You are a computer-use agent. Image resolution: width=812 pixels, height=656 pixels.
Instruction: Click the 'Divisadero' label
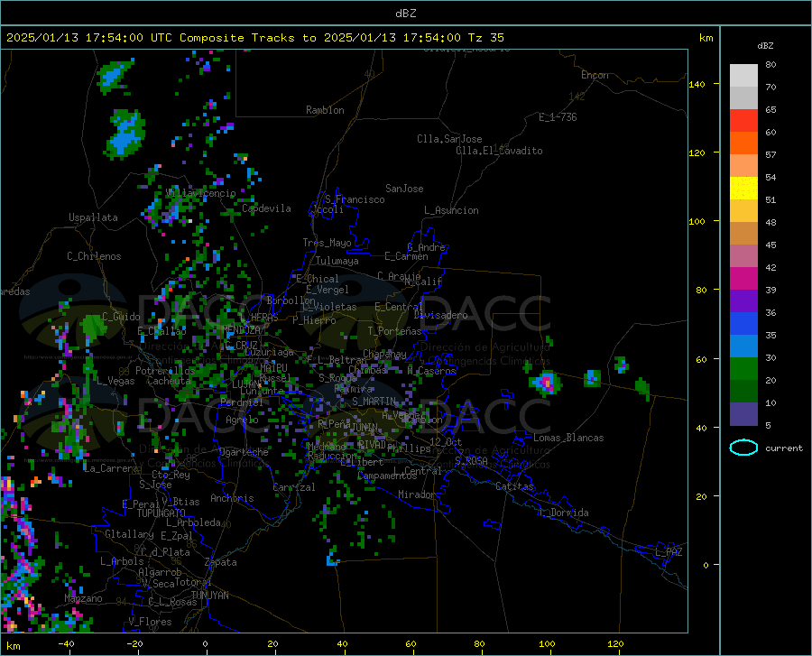tap(440, 315)
